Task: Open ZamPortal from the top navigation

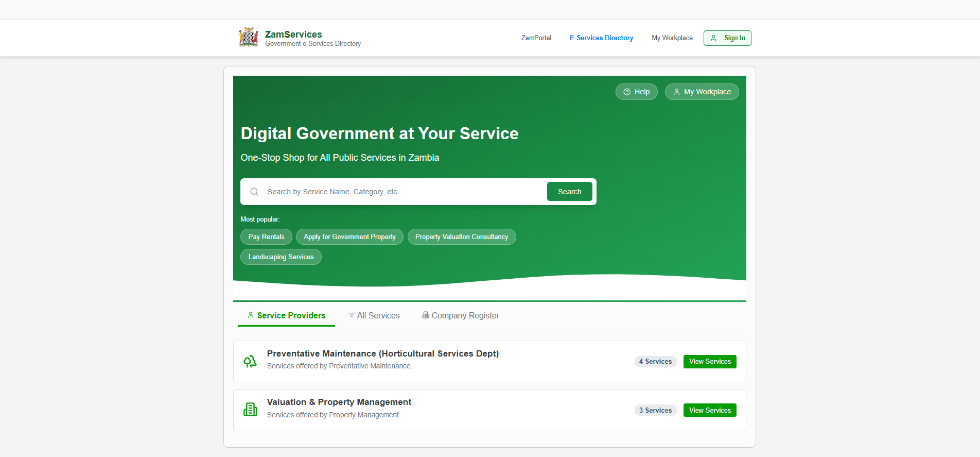Action: click(536, 38)
